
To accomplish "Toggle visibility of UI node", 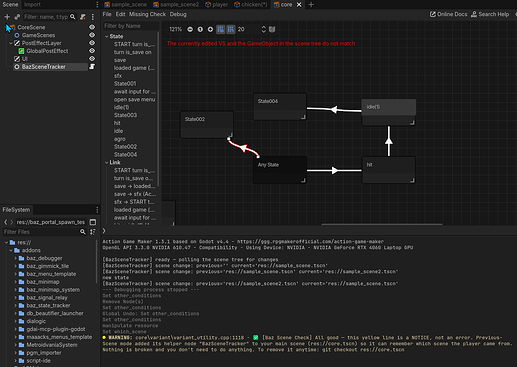I will pyautogui.click(x=92, y=59).
